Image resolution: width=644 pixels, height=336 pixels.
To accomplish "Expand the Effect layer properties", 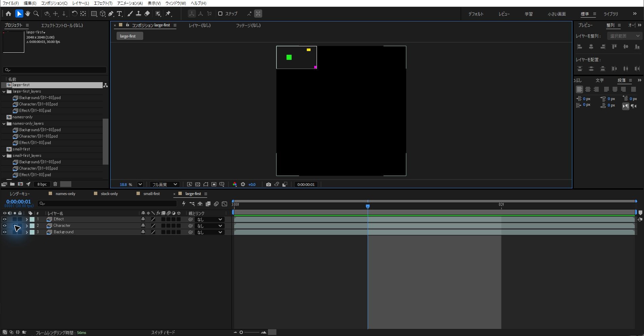I will click(x=27, y=219).
